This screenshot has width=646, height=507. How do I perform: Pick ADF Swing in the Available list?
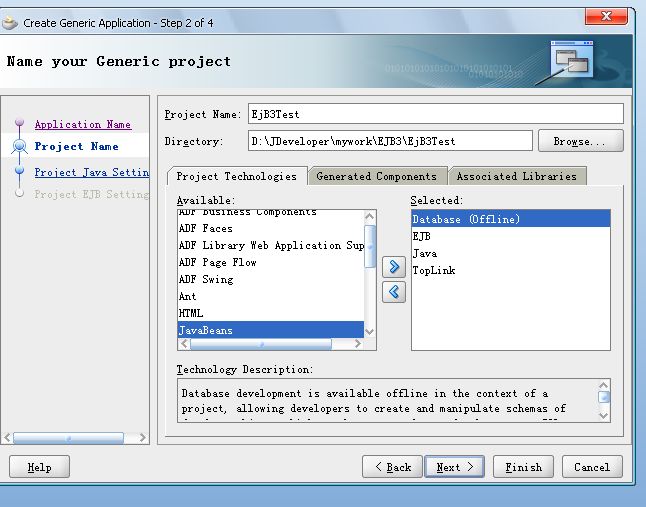click(x=271, y=279)
